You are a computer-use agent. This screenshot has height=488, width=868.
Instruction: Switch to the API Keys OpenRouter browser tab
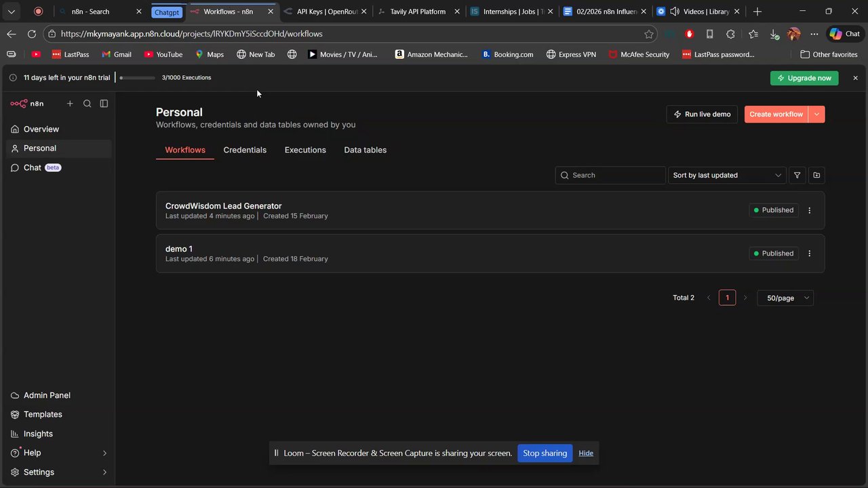tap(325, 12)
